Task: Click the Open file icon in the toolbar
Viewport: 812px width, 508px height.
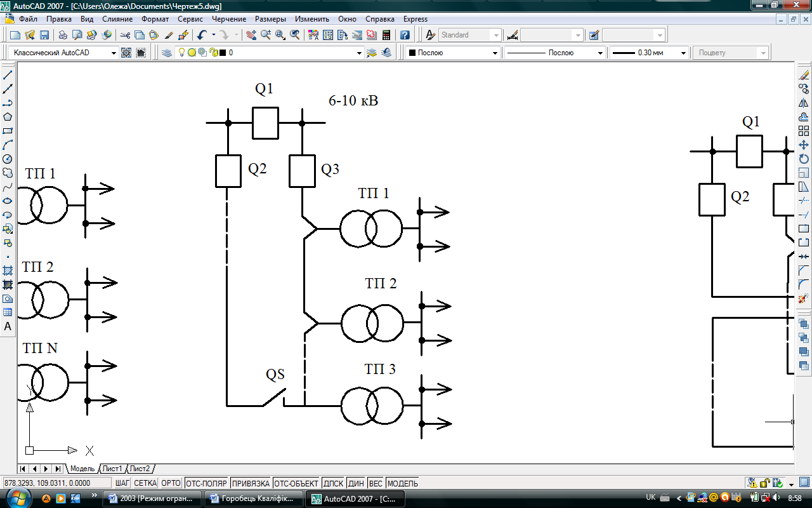Action: (x=30, y=35)
